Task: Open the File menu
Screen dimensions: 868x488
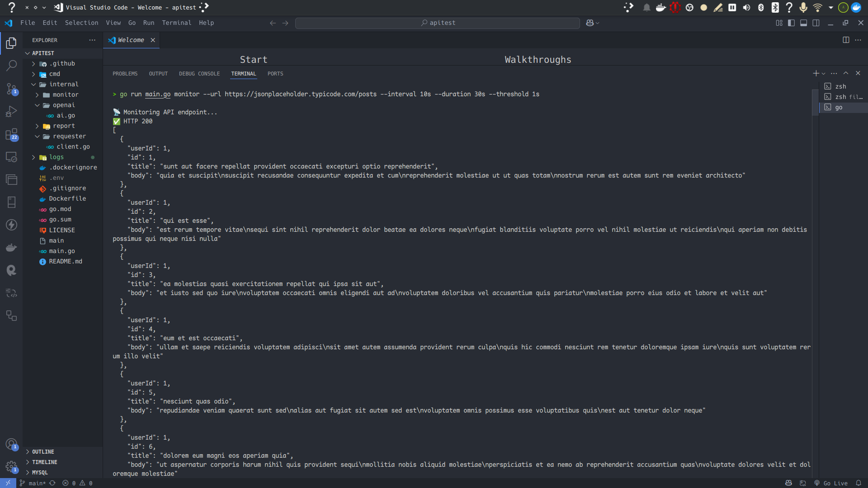Action: pos(28,23)
